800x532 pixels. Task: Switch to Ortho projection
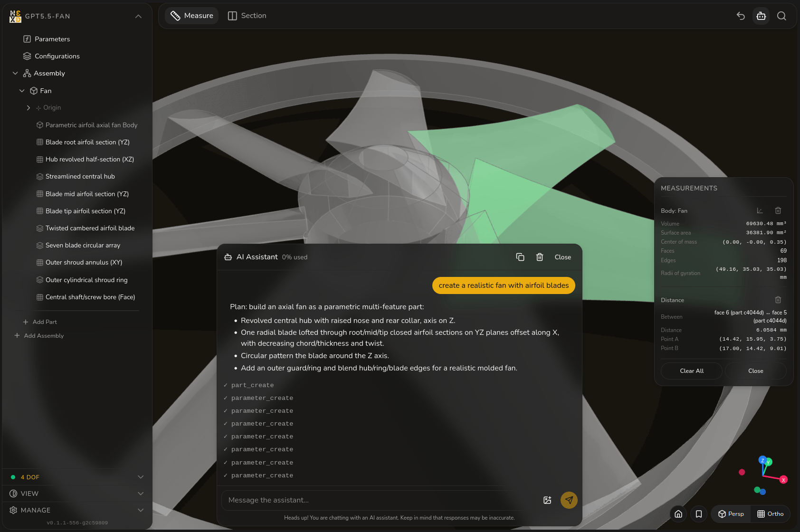click(x=771, y=514)
